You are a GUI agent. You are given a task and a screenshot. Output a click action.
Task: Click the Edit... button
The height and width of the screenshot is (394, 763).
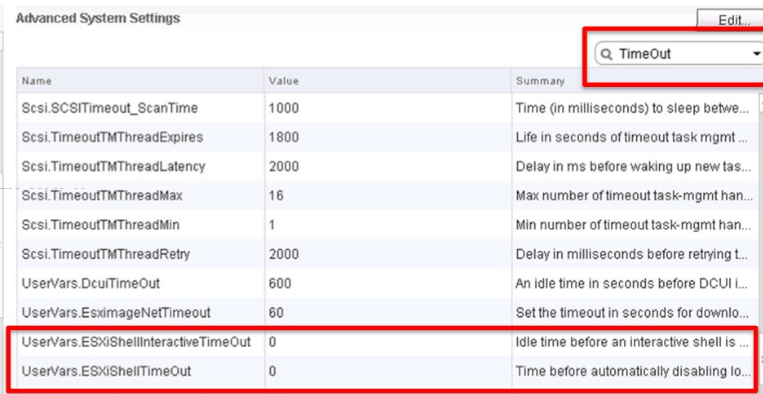click(731, 20)
